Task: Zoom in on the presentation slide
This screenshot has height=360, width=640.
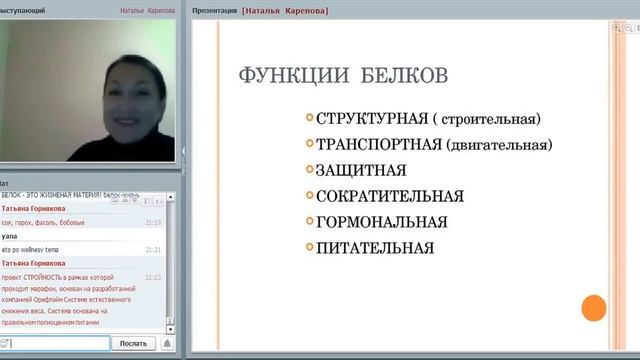Action: click(x=617, y=28)
